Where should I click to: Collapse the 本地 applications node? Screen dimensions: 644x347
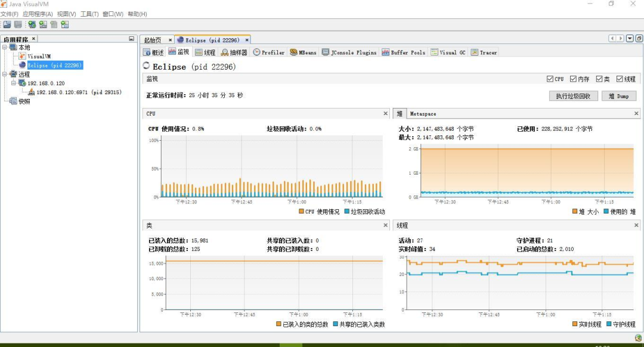pos(4,47)
